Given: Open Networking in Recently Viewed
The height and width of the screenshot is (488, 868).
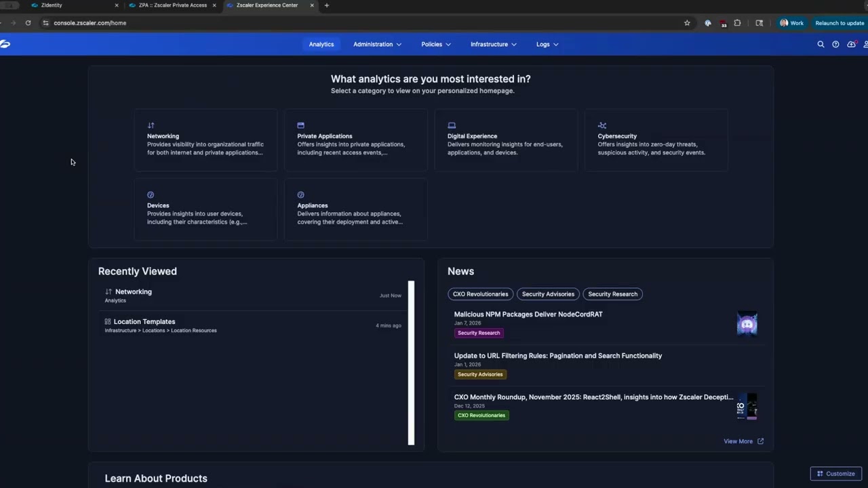Looking at the screenshot, I should (253, 296).
